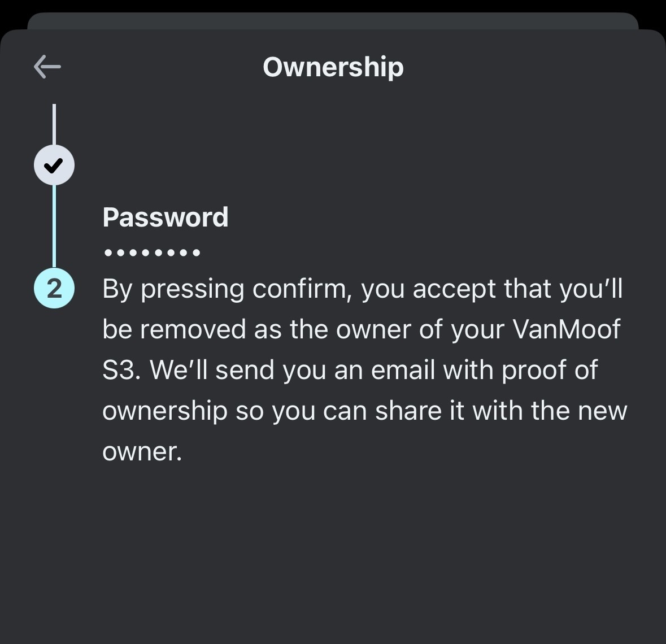Select the step 2 number circle
666x644 pixels.
54,289
